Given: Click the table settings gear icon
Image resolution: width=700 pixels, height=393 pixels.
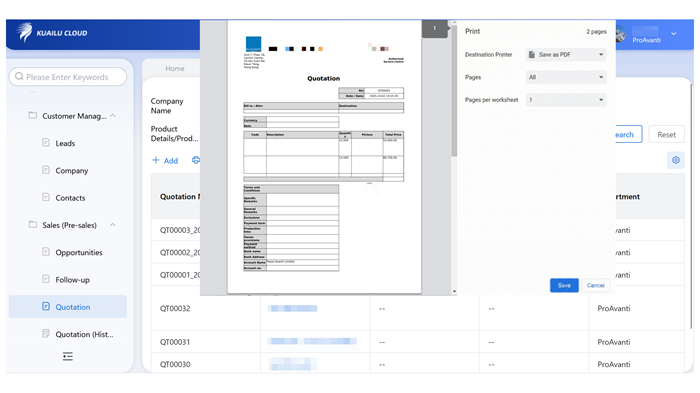Looking at the screenshot, I should (675, 160).
